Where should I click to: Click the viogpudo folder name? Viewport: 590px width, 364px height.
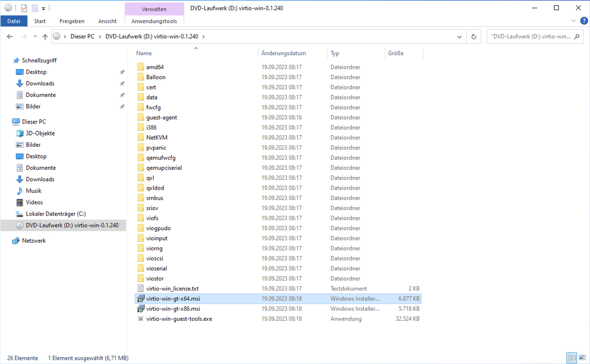point(158,228)
